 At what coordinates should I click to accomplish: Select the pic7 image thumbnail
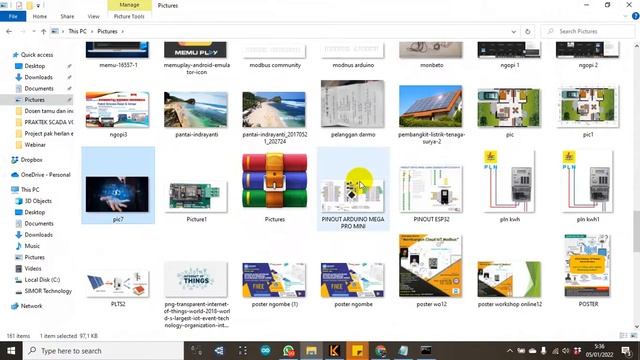(x=118, y=194)
